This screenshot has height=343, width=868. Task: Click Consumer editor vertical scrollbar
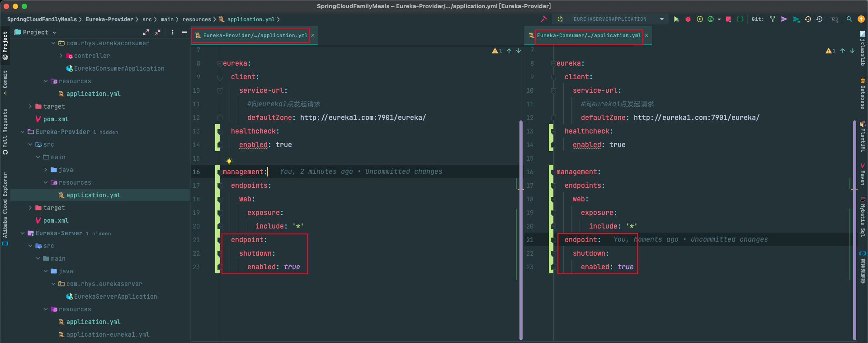click(855, 230)
